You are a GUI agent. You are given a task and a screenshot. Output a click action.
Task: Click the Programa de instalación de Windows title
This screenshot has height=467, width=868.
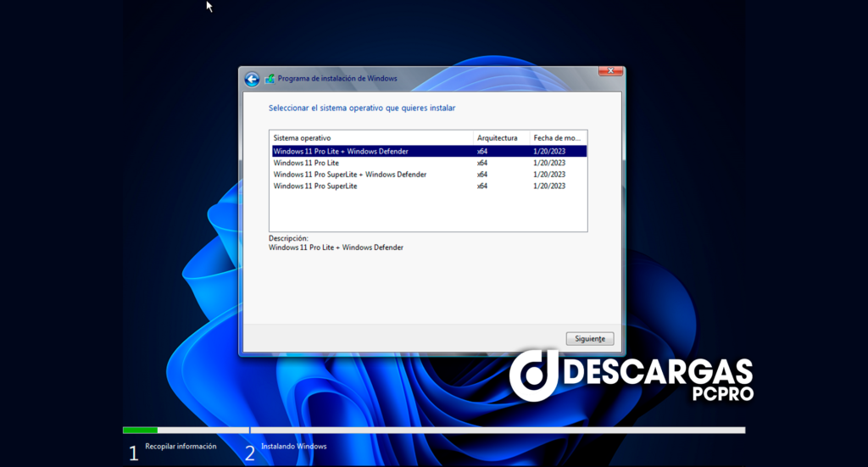pyautogui.click(x=337, y=79)
